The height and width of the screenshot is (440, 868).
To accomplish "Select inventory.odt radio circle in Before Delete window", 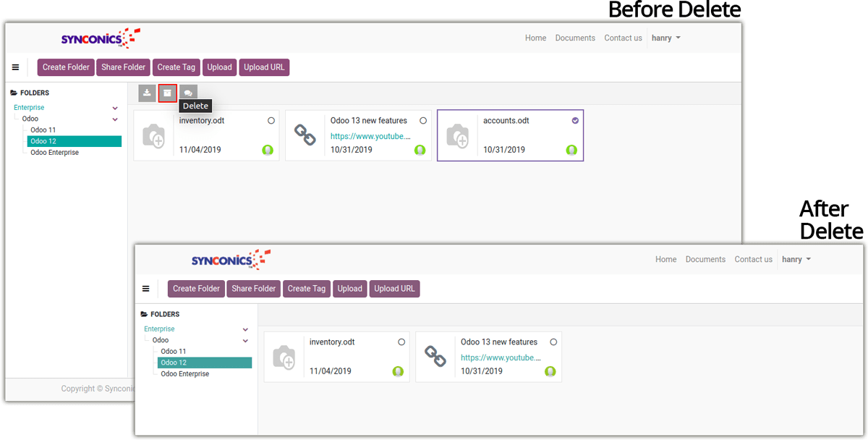I will [x=271, y=121].
